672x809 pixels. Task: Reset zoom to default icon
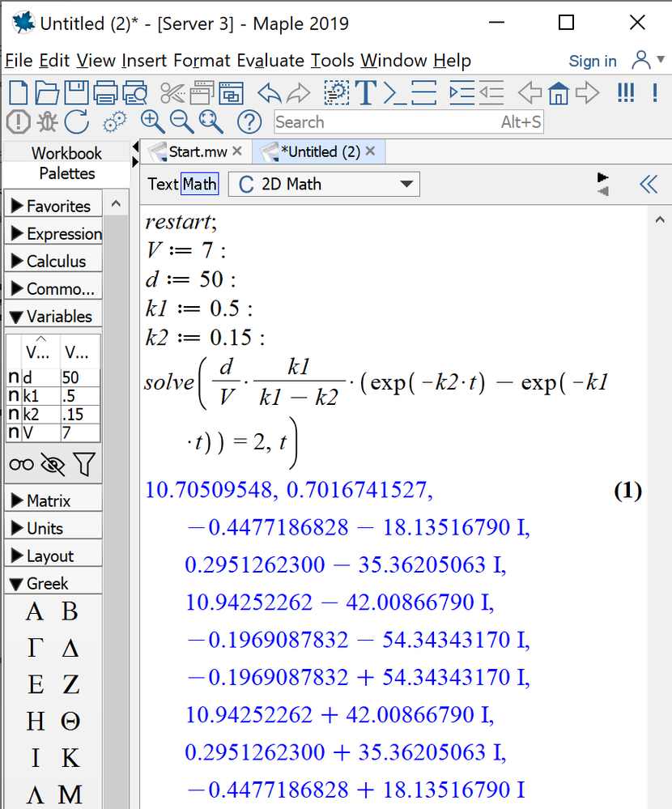tap(211, 122)
